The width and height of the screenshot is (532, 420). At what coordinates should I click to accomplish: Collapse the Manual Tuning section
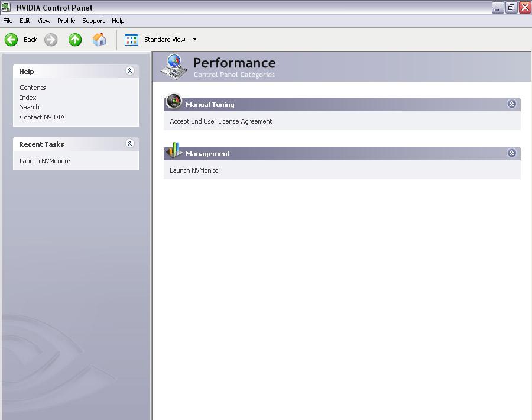[x=512, y=104]
